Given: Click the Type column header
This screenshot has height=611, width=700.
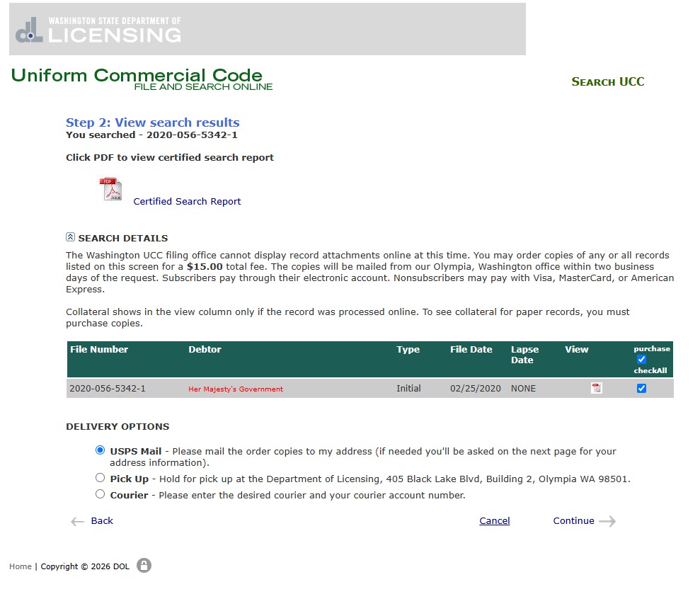Looking at the screenshot, I should (x=408, y=349).
